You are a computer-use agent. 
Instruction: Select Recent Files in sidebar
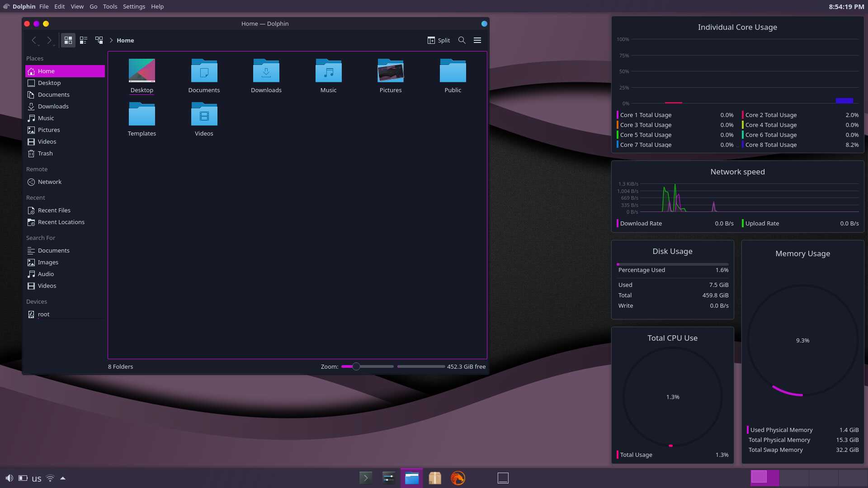click(x=54, y=210)
